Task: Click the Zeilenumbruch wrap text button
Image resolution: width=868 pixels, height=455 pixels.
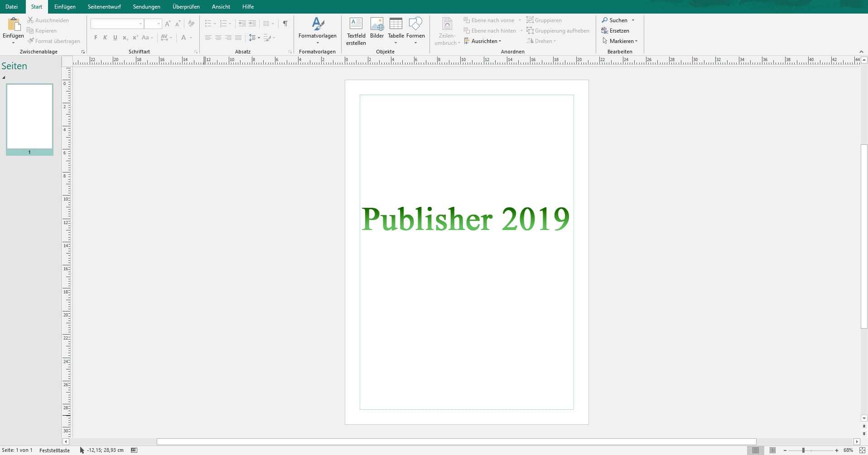Action: [447, 30]
